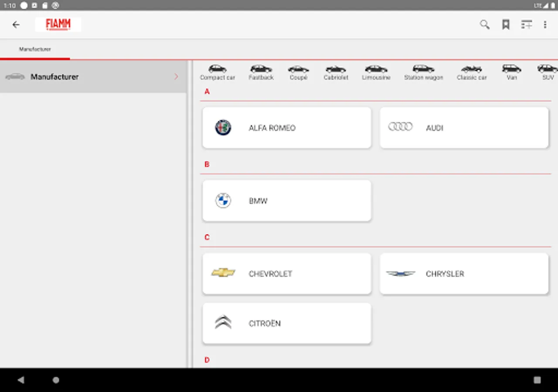Go back with the arrow icon
The width and height of the screenshot is (558, 392).
point(16,25)
